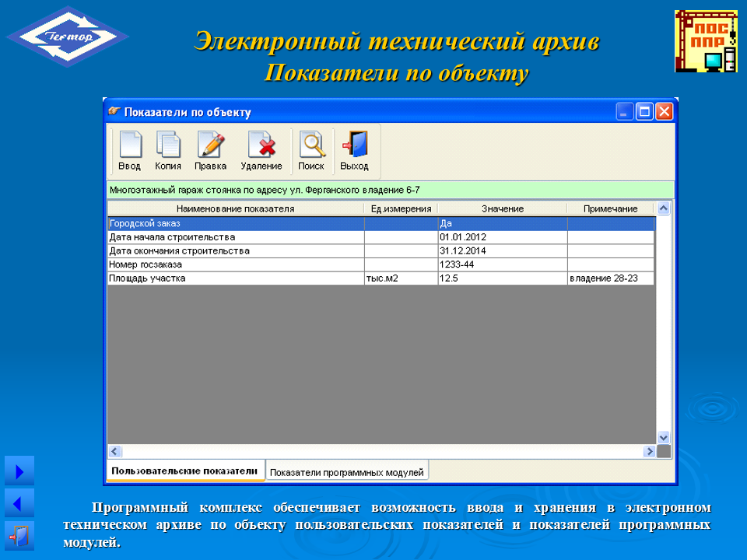Viewport: 747px width, 560px height.
Task: Click the horizontal scrollbar right arrow
Action: pos(649,451)
